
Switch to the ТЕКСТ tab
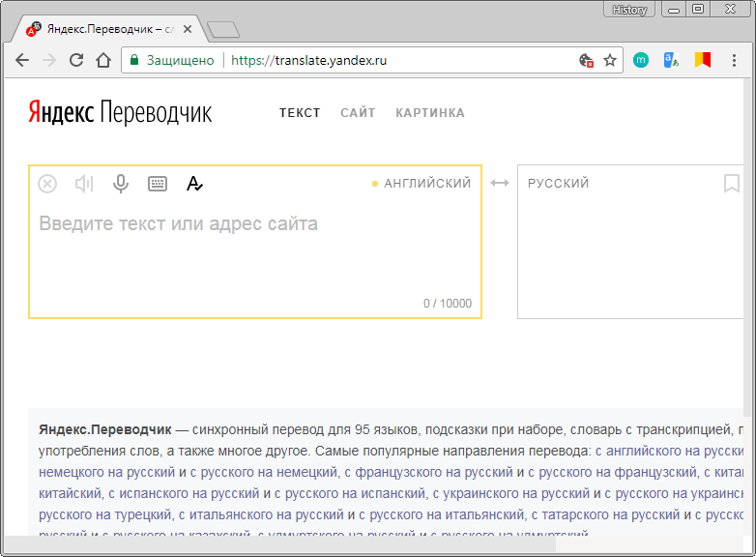coord(300,113)
